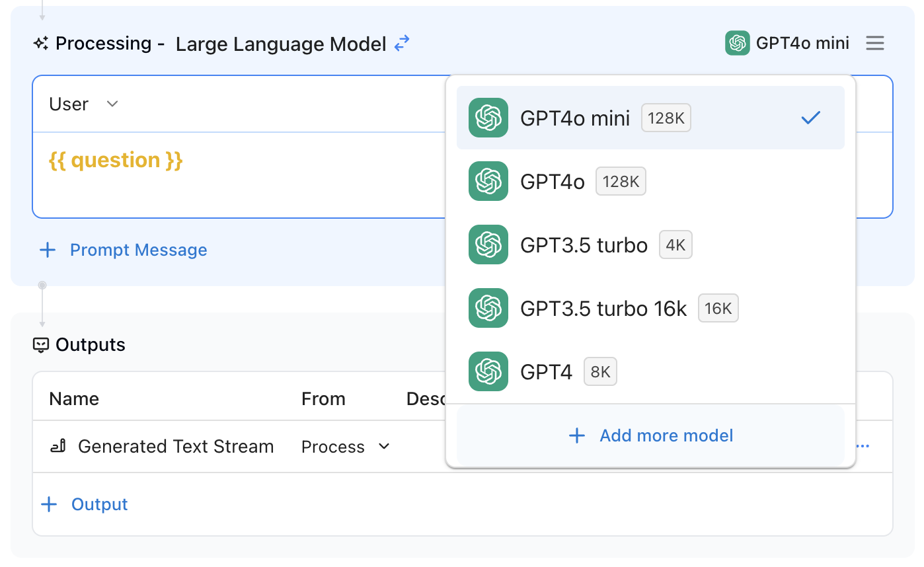
Task: Click the sparkle Processing icon
Action: point(41,44)
